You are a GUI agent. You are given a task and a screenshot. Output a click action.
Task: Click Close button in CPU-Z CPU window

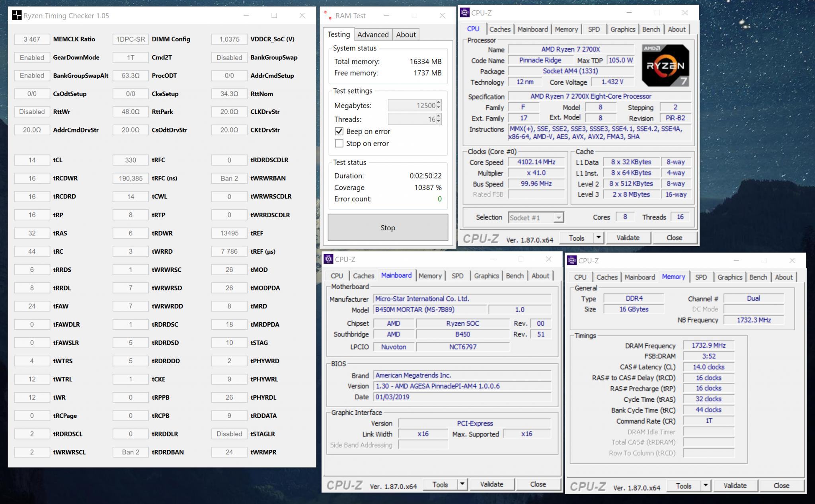pos(674,238)
